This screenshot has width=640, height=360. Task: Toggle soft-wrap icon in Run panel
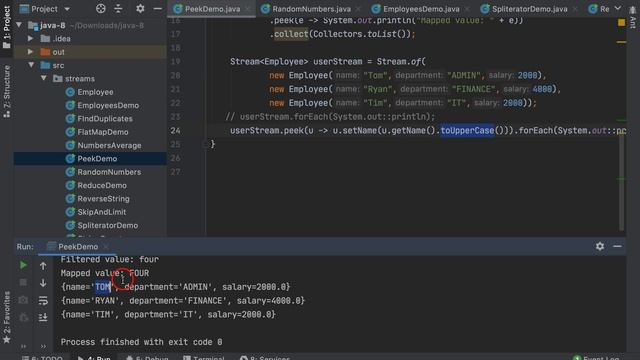(43, 300)
